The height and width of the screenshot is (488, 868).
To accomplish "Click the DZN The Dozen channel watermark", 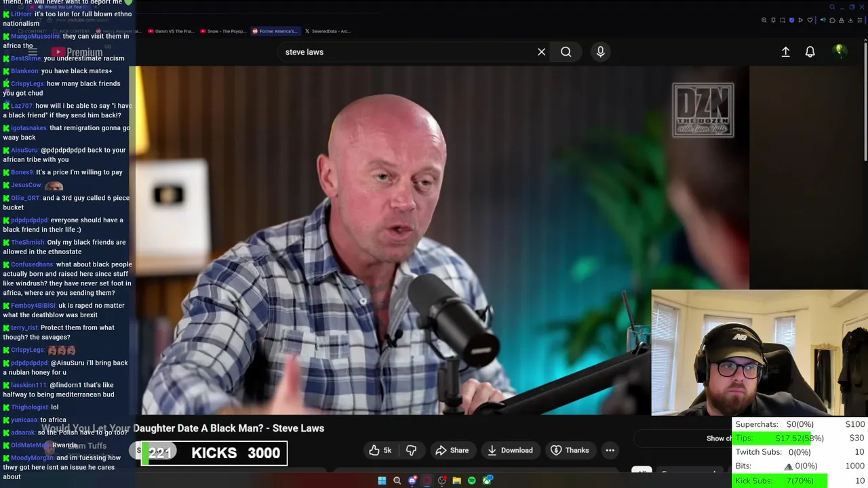I will point(703,110).
